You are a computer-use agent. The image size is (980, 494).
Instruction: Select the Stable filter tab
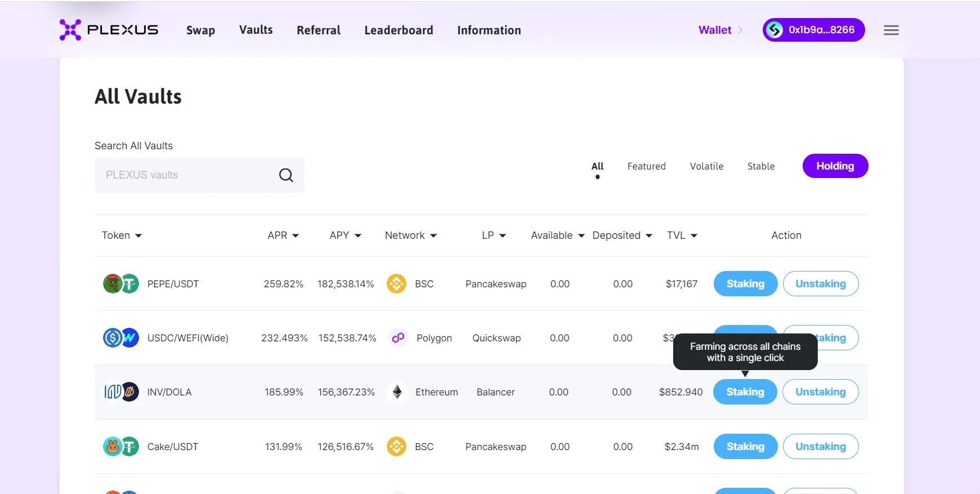pyautogui.click(x=761, y=166)
